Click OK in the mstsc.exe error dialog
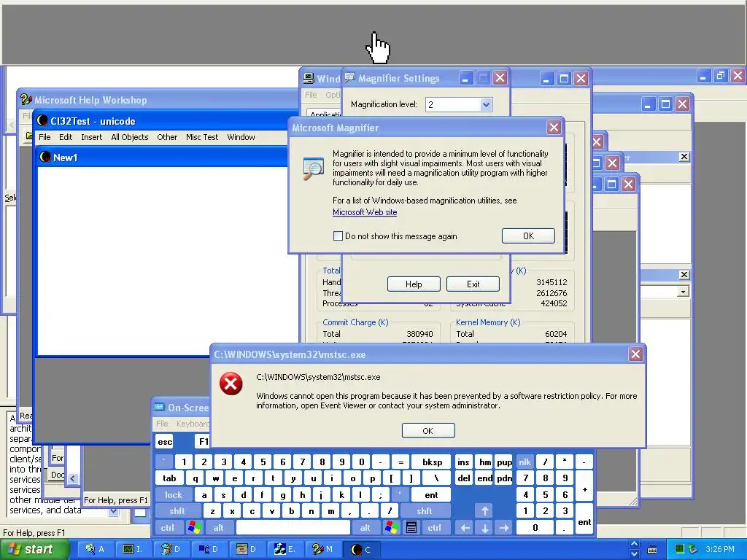Screen dimensions: 747x560 [428, 430]
